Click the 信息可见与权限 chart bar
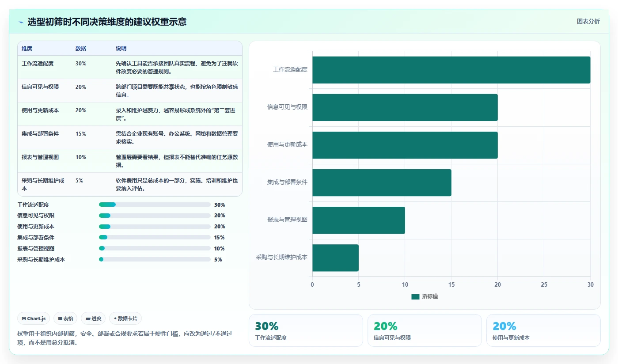The width and height of the screenshot is (618, 364). (405, 107)
